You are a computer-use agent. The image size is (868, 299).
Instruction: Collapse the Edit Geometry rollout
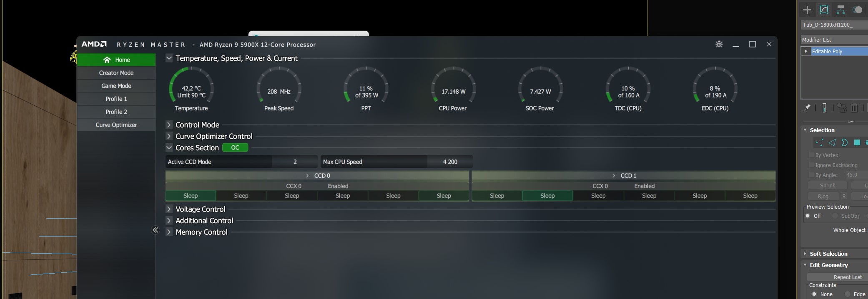(x=805, y=265)
